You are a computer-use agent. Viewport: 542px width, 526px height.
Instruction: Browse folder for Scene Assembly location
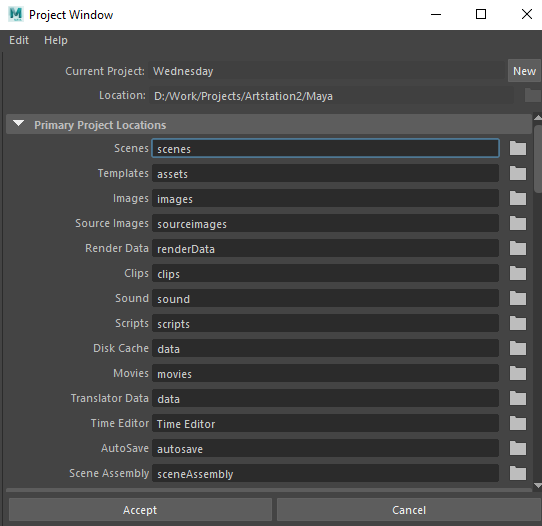point(518,473)
